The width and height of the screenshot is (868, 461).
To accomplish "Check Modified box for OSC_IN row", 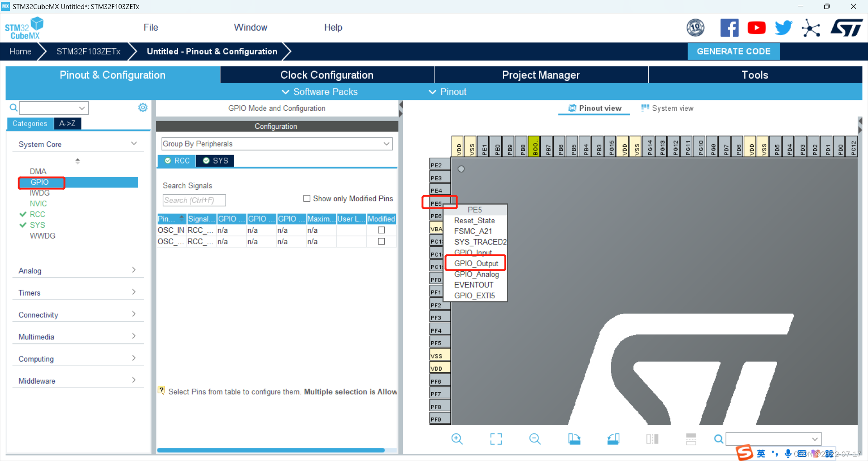I will 382,230.
